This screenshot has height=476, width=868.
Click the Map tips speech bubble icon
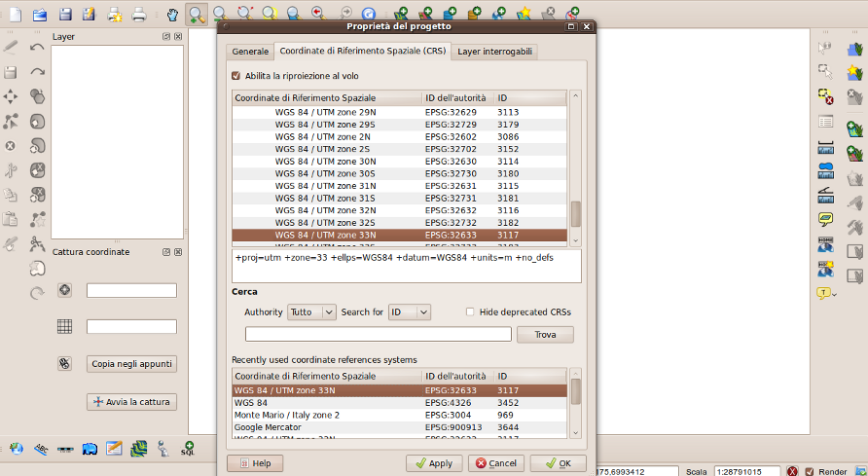click(825, 220)
